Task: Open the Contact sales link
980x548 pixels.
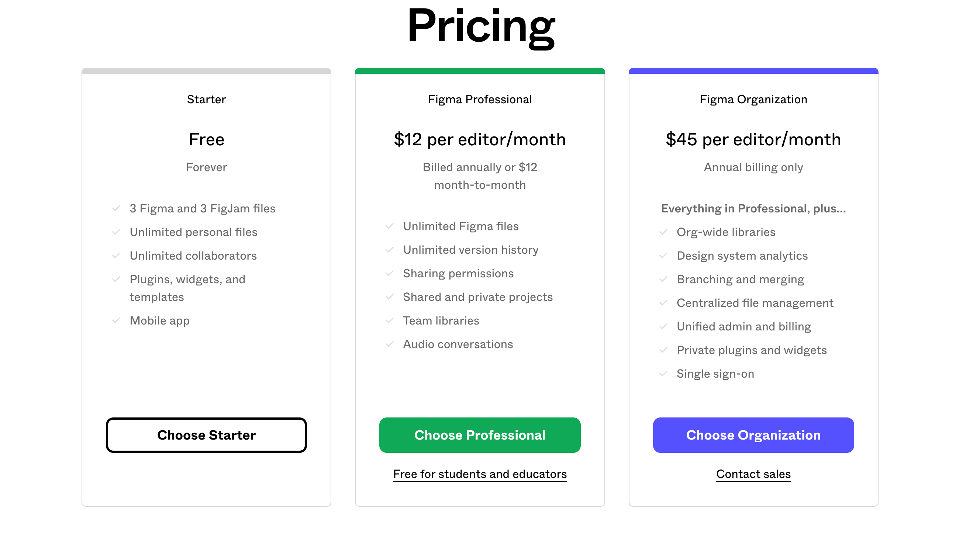Action: click(x=753, y=474)
